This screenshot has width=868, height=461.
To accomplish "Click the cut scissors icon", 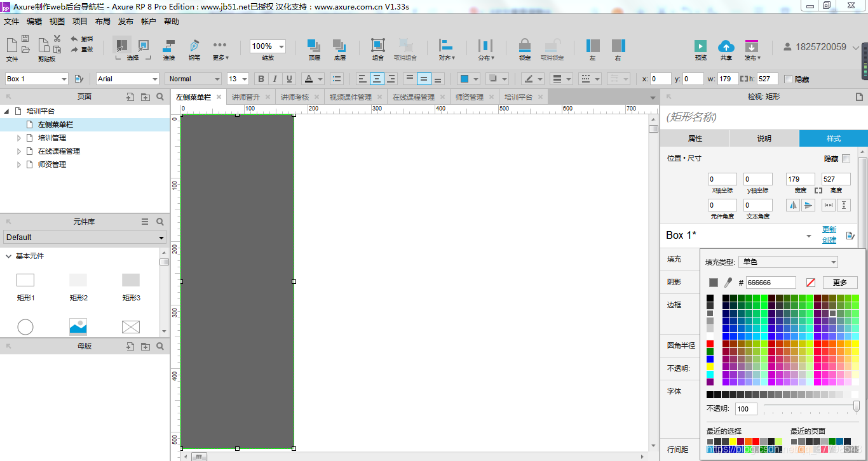I will point(57,39).
